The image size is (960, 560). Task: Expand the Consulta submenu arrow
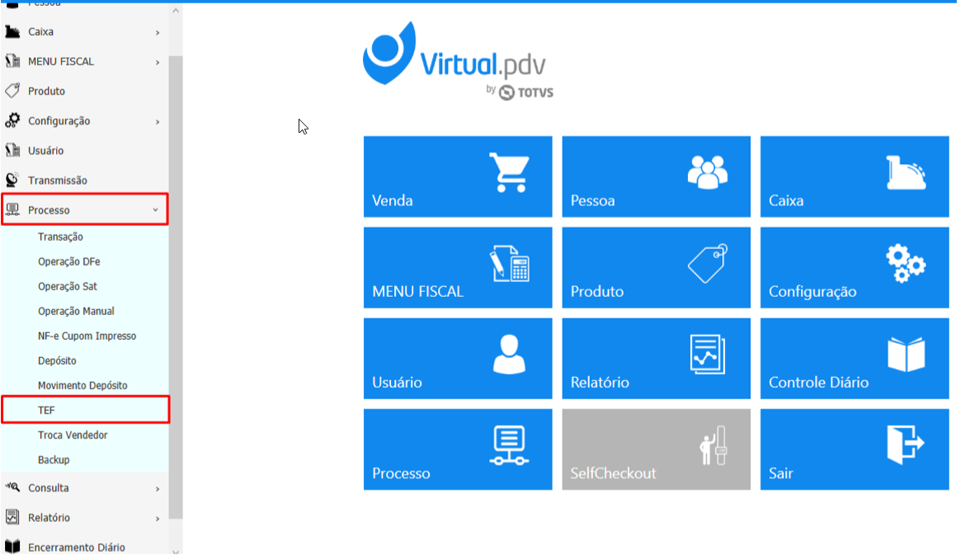click(158, 489)
